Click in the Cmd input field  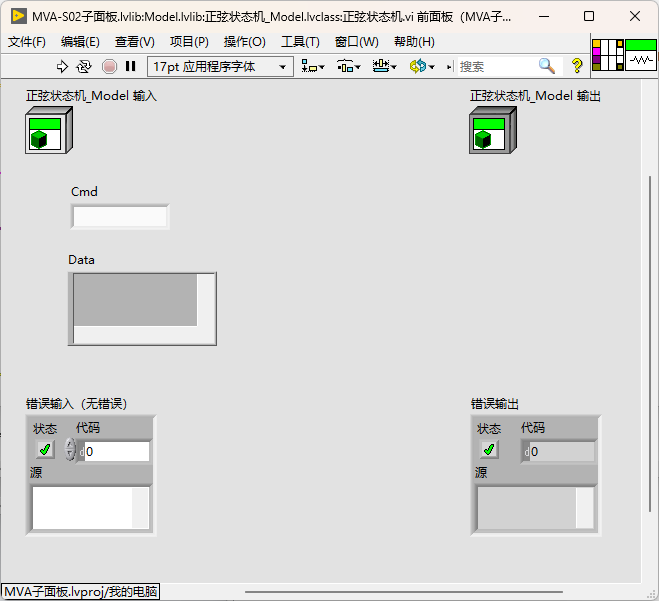click(120, 217)
